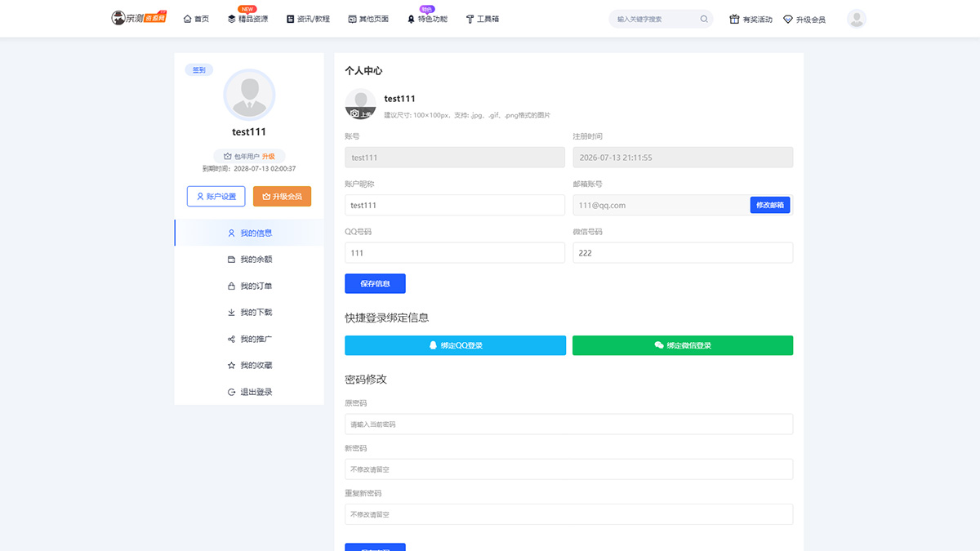Click the document icon beside 资讯/教程
The height and width of the screenshot is (551, 980).
[290, 19]
